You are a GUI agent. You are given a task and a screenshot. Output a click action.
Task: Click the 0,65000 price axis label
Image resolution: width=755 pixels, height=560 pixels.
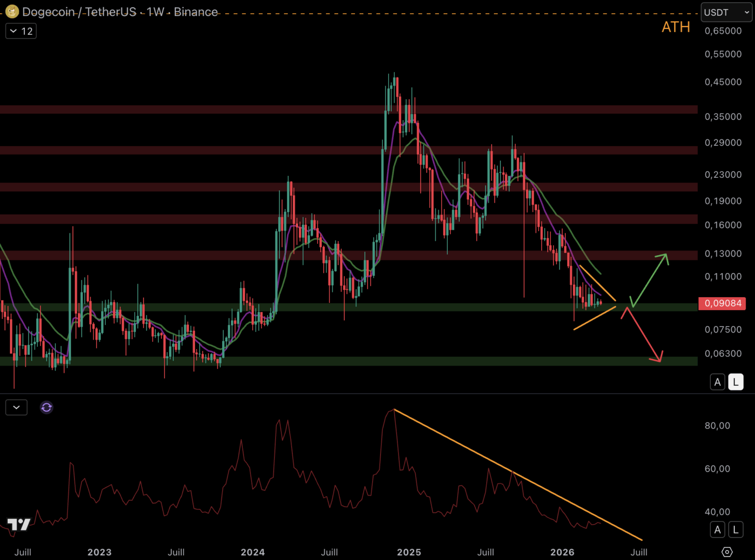point(723,31)
